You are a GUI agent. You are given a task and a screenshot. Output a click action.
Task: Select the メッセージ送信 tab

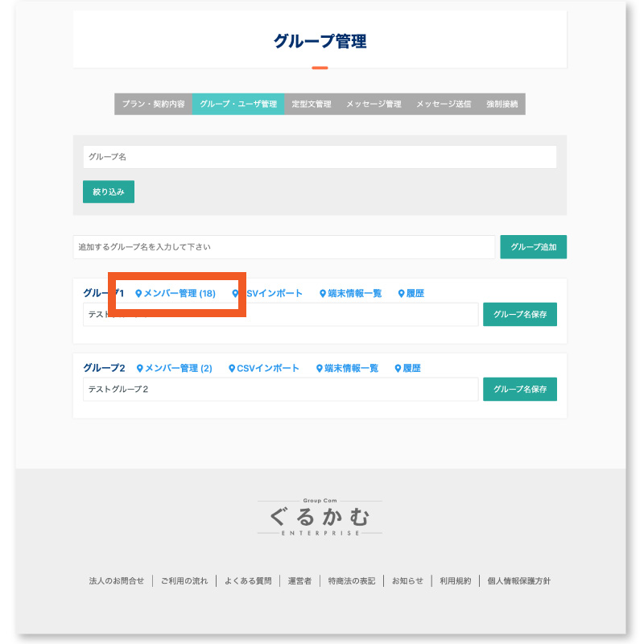pos(444,104)
